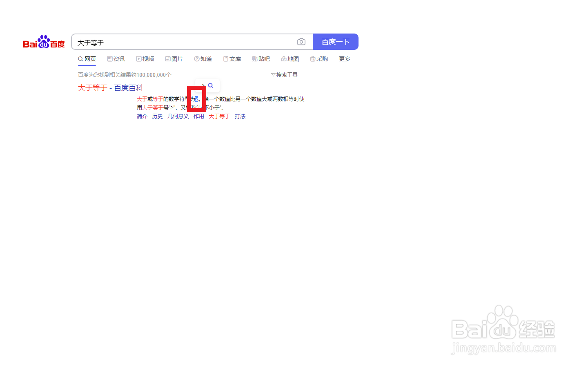
Task: Select the 网页 tab
Action: (87, 59)
